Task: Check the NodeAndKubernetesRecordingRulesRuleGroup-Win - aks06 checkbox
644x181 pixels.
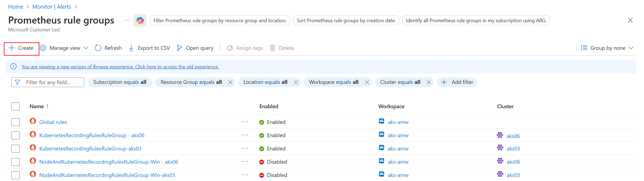Action: click(16, 162)
